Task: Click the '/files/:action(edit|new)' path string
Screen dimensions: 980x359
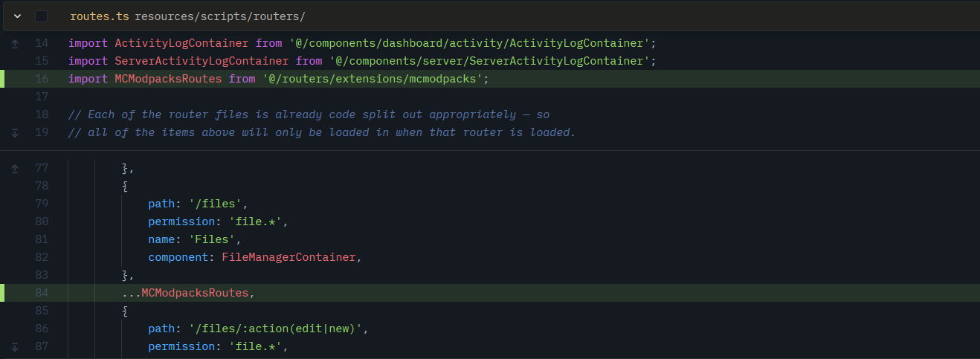Action: [277, 329]
